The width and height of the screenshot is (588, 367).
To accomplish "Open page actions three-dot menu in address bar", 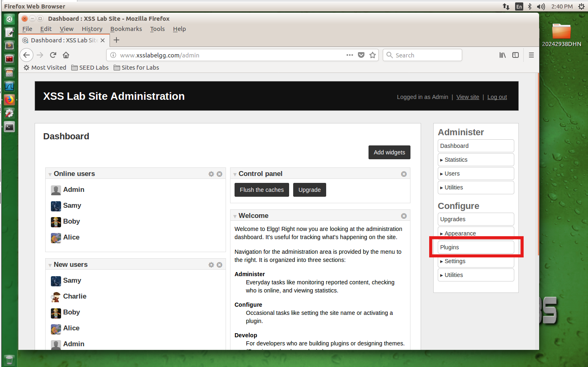I will point(350,55).
